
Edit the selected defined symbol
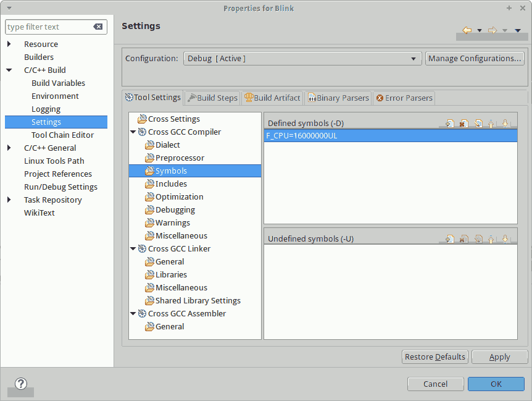point(478,124)
